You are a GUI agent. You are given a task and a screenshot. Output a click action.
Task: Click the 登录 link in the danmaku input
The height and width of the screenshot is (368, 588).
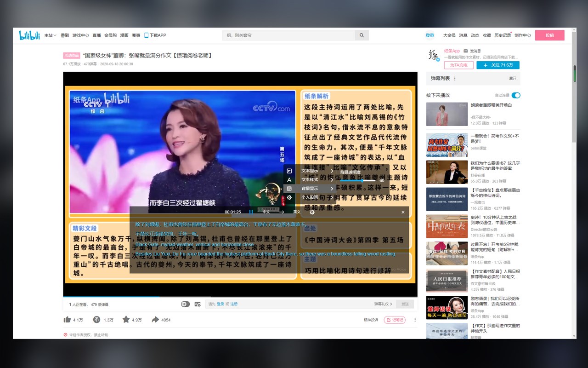pyautogui.click(x=220, y=304)
